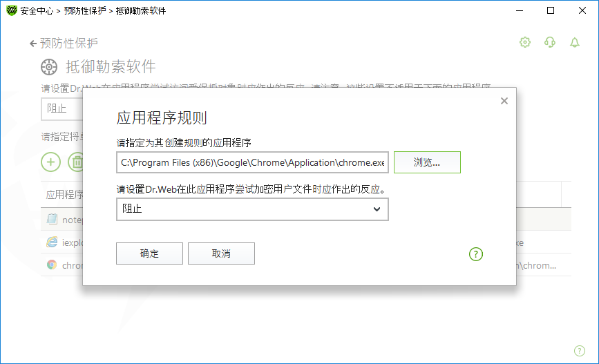This screenshot has height=364, width=599.
Task: Open the 阻止 reaction dropdown in dialog
Action: (252, 209)
